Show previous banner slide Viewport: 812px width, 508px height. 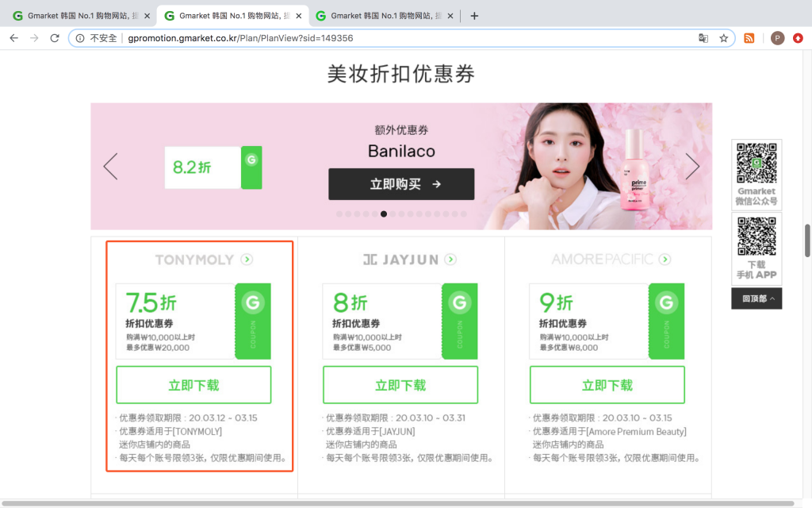pos(110,167)
